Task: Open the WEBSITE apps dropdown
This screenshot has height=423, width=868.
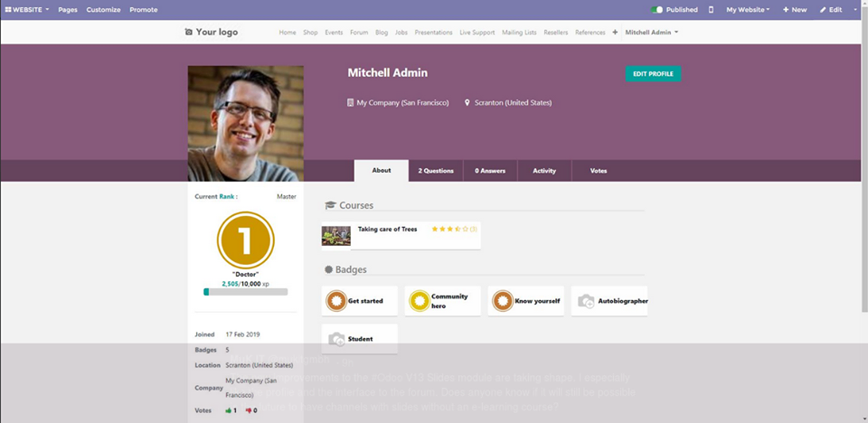Action: coord(27,10)
